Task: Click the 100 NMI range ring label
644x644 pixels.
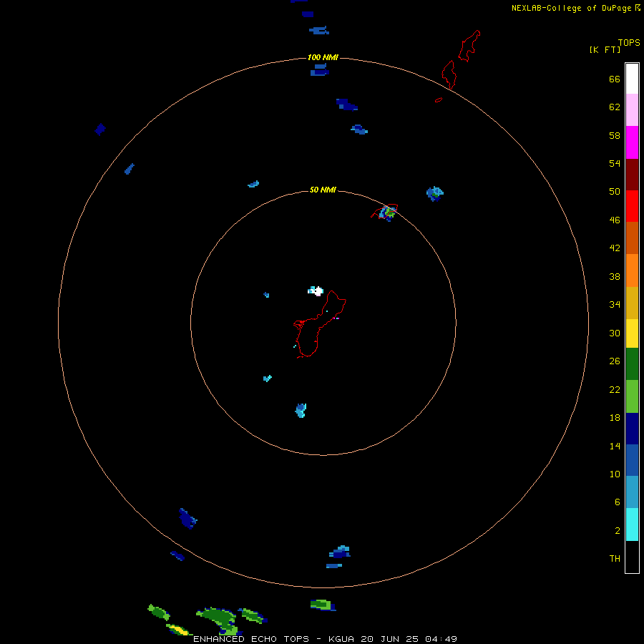Action: [323, 57]
